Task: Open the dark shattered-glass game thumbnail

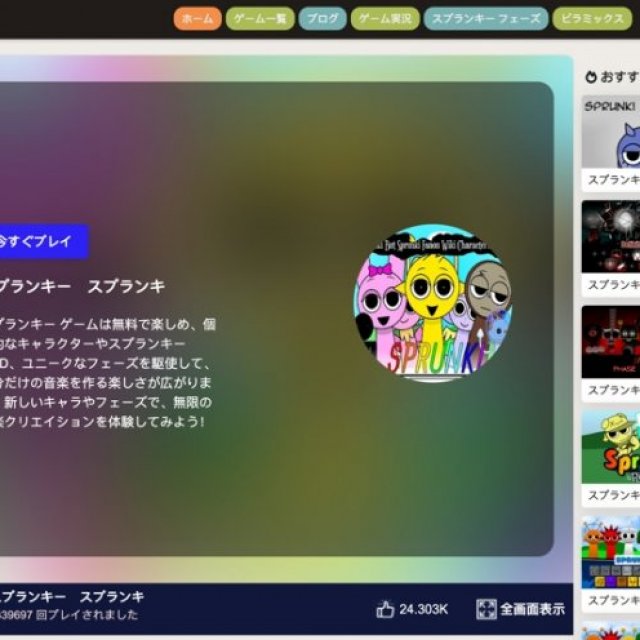Action: tap(611, 236)
